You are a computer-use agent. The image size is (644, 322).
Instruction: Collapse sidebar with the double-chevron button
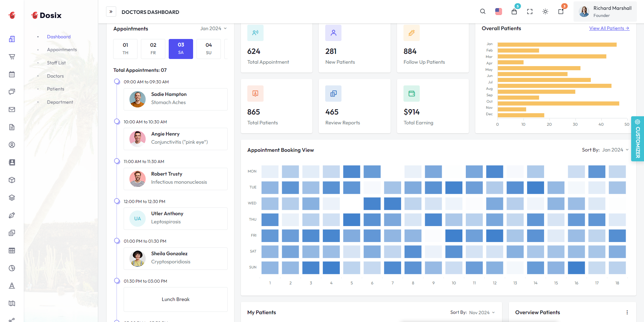111,12
